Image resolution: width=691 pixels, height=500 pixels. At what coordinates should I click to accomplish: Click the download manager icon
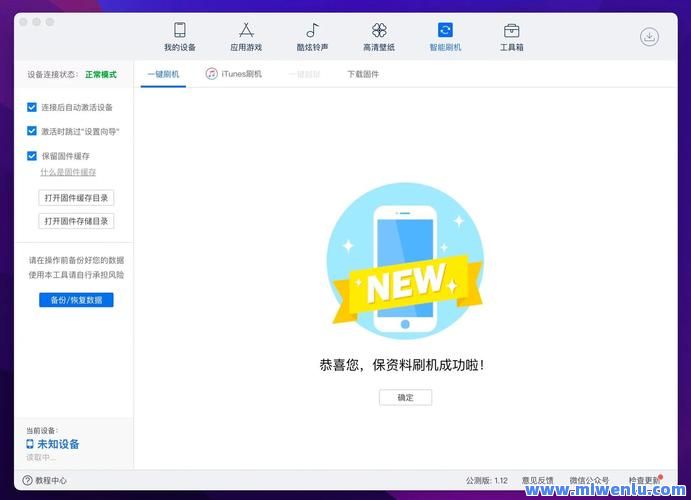click(x=650, y=37)
